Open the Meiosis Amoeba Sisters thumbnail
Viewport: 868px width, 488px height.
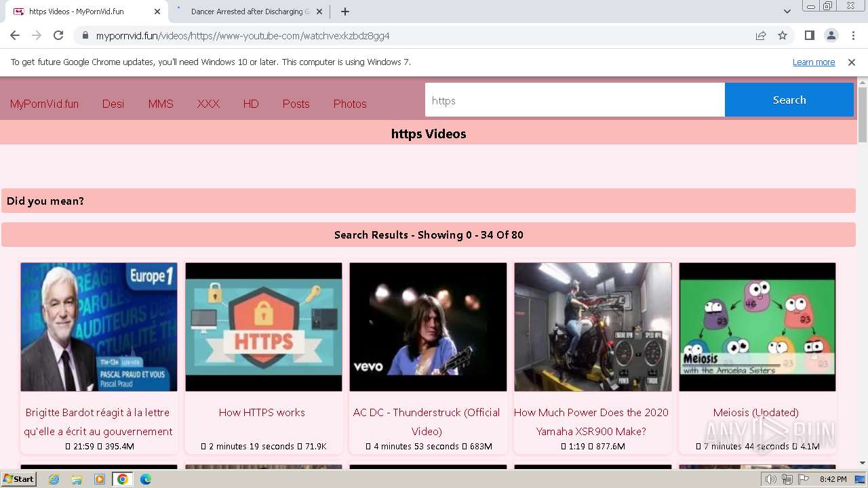pyautogui.click(x=757, y=327)
